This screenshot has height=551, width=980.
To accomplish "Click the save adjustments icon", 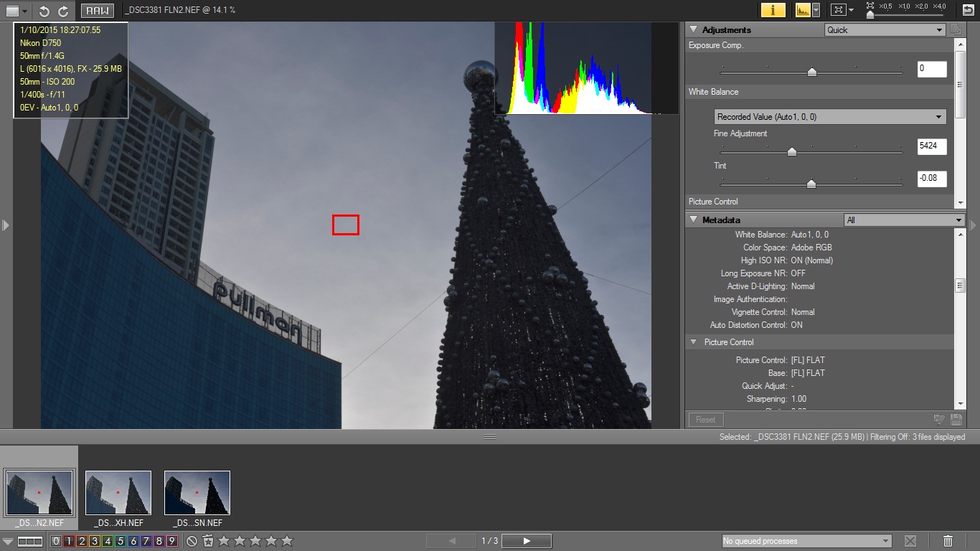I will tap(956, 420).
